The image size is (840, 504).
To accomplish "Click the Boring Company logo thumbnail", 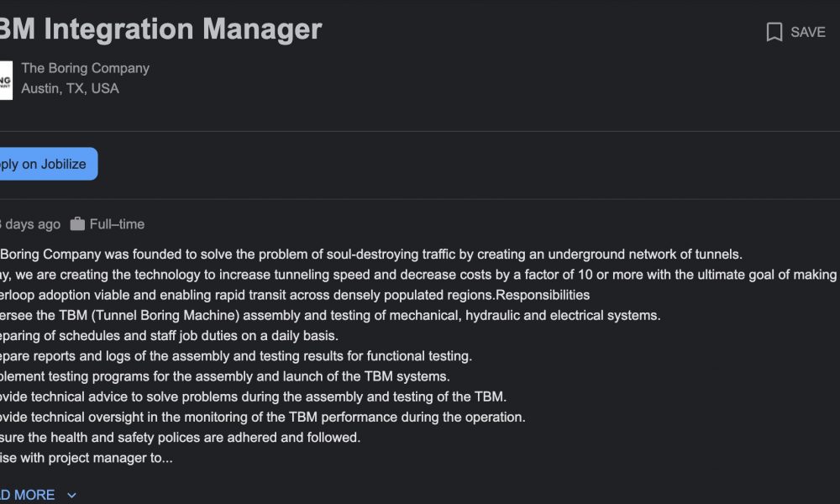I will click(6, 81).
